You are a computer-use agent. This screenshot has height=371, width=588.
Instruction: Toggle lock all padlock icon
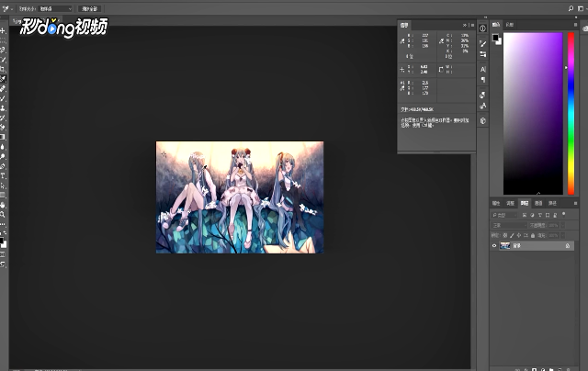coord(533,235)
